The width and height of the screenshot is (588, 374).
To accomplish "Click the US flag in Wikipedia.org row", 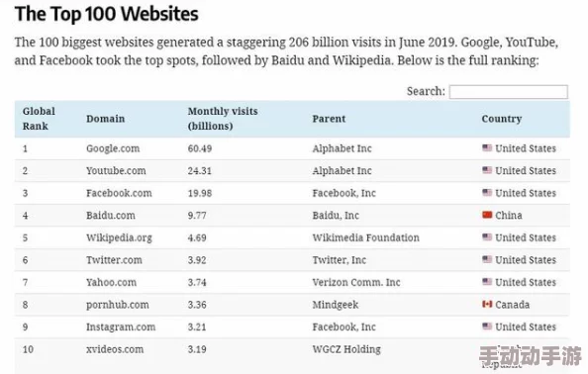I will point(487,236).
